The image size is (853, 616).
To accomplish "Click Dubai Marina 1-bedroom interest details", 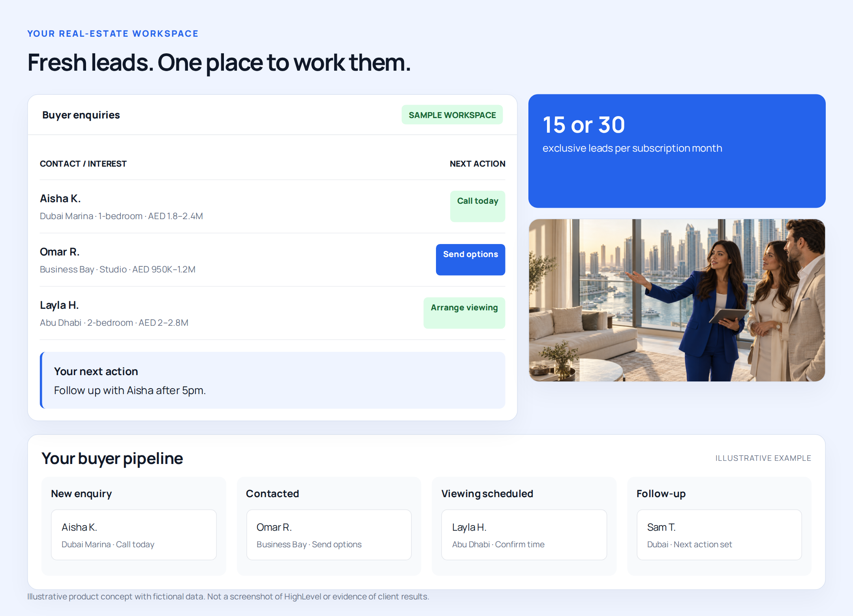I will tap(121, 216).
